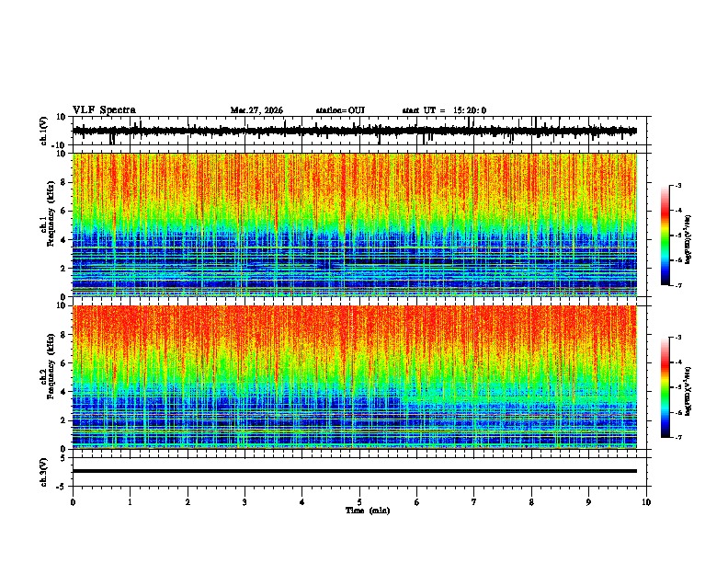Click the "start UT = 15:20:0" text
The width and height of the screenshot is (728, 563).
[x=444, y=110]
